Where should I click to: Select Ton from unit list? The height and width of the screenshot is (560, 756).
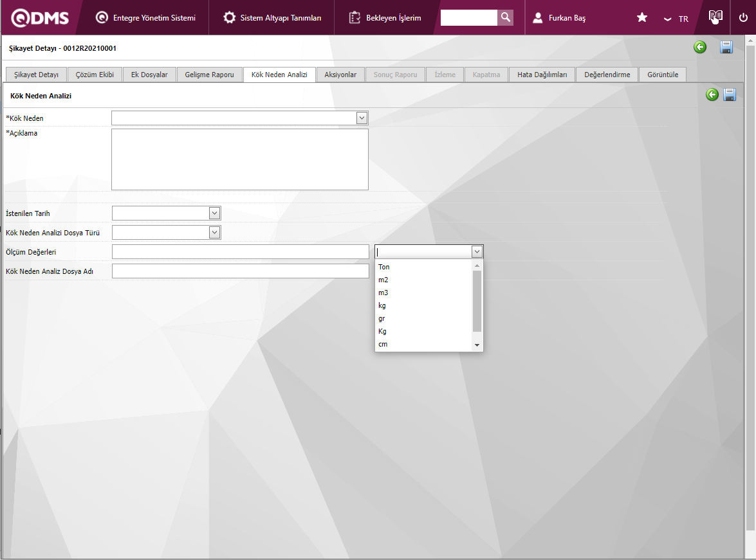(x=424, y=267)
